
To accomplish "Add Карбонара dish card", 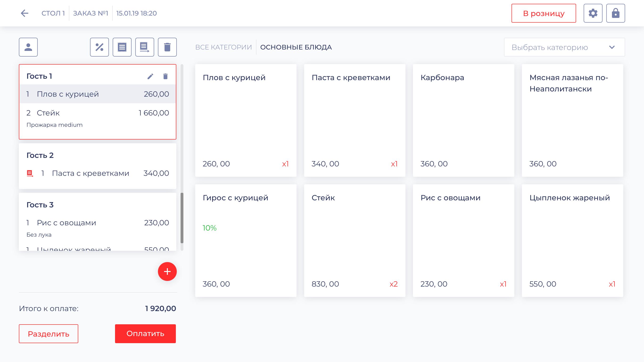I will [463, 120].
